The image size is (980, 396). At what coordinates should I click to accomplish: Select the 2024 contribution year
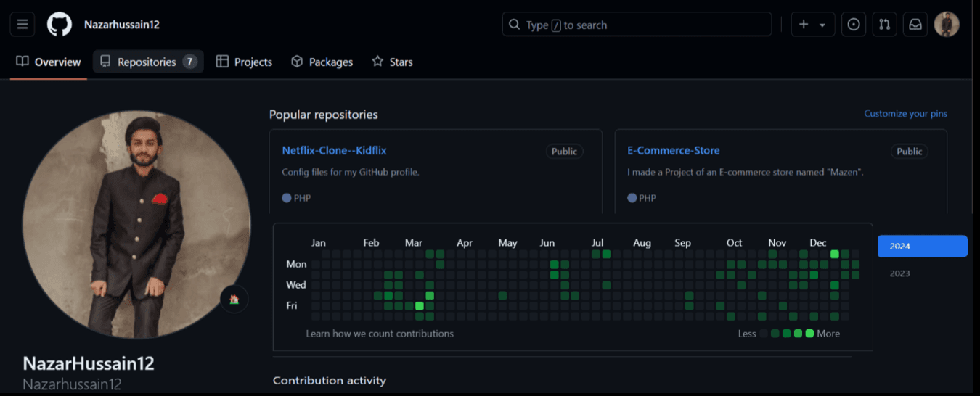click(922, 247)
